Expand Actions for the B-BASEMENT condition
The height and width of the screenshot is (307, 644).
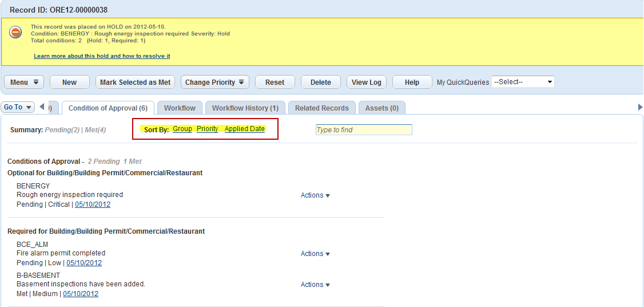(x=315, y=285)
